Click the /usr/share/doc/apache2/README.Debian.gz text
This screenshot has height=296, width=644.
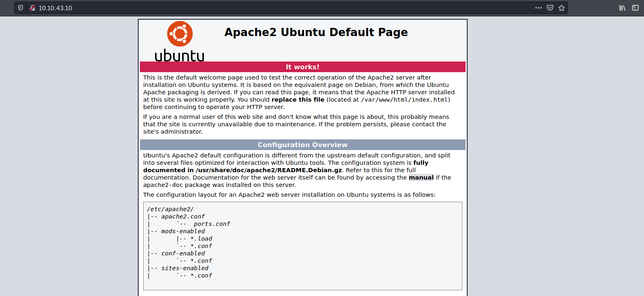(269, 170)
